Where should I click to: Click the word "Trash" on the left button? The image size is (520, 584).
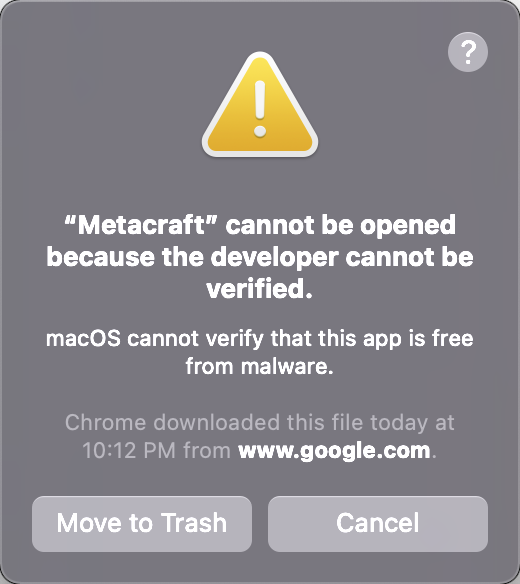194,523
